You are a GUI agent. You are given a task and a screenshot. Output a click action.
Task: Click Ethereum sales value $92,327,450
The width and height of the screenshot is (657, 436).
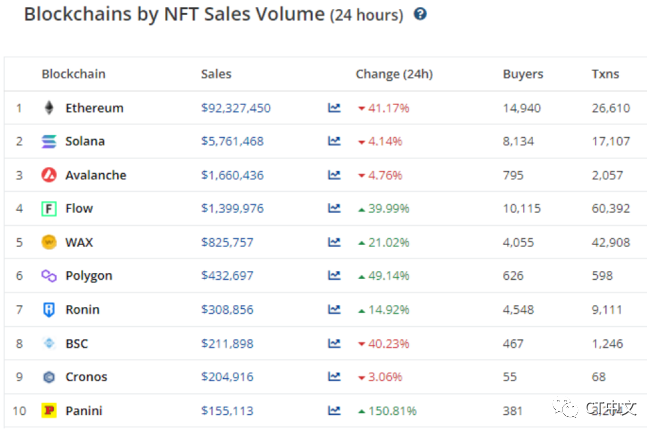click(x=236, y=108)
